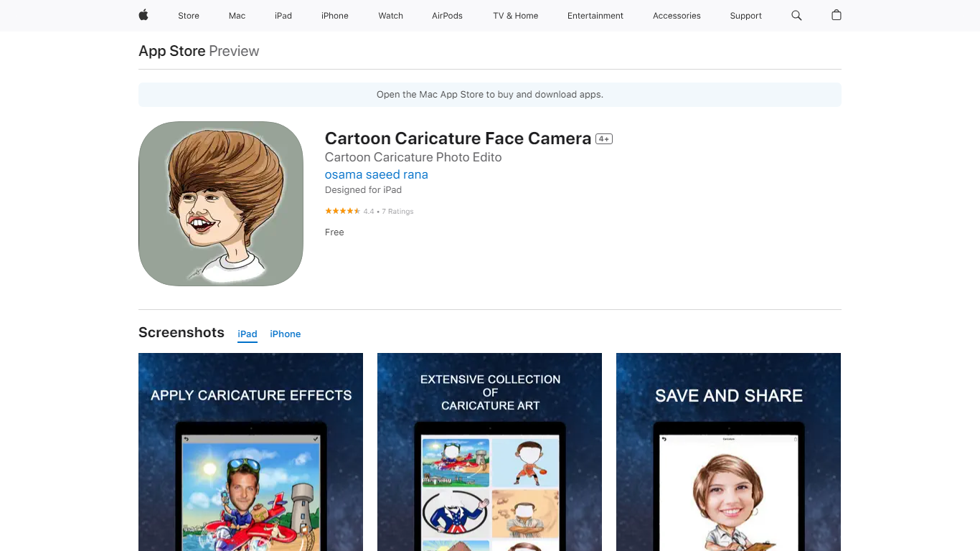Open the shopping bag icon
Viewport: 980px width, 551px height.
[836, 15]
